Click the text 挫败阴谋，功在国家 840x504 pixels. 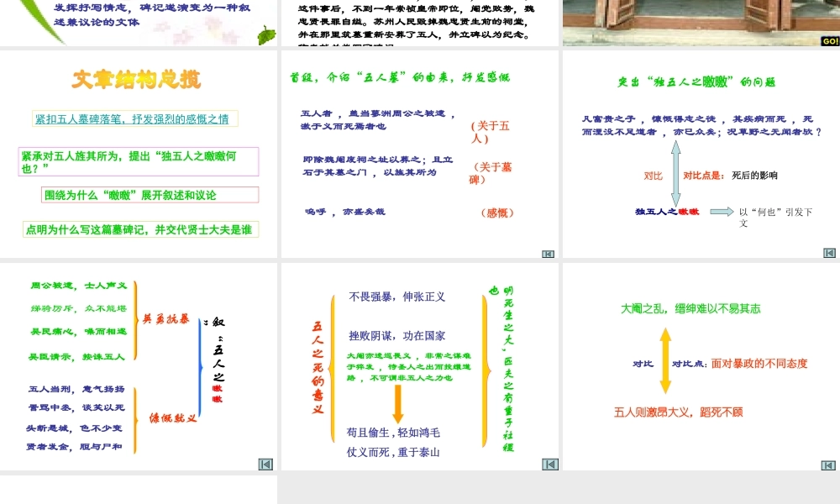click(x=397, y=336)
